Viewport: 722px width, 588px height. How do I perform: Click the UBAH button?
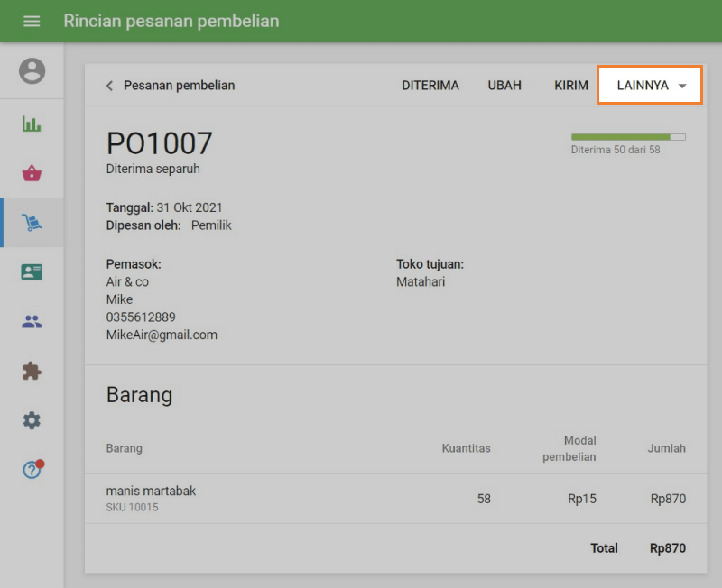pos(504,85)
